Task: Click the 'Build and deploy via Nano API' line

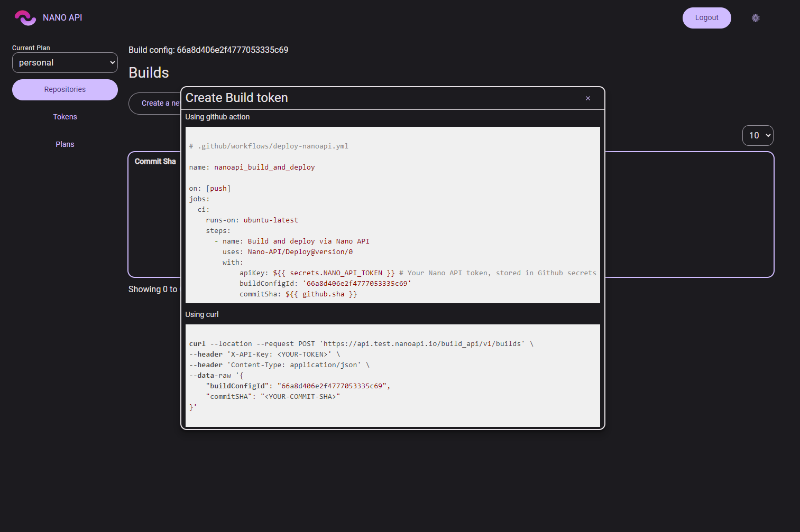Action: click(x=292, y=241)
